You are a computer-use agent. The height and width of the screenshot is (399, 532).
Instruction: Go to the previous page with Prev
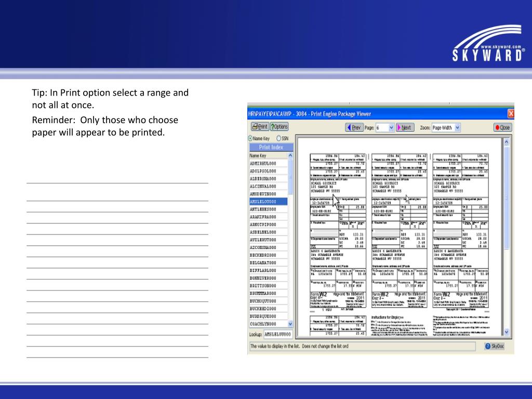(x=354, y=128)
